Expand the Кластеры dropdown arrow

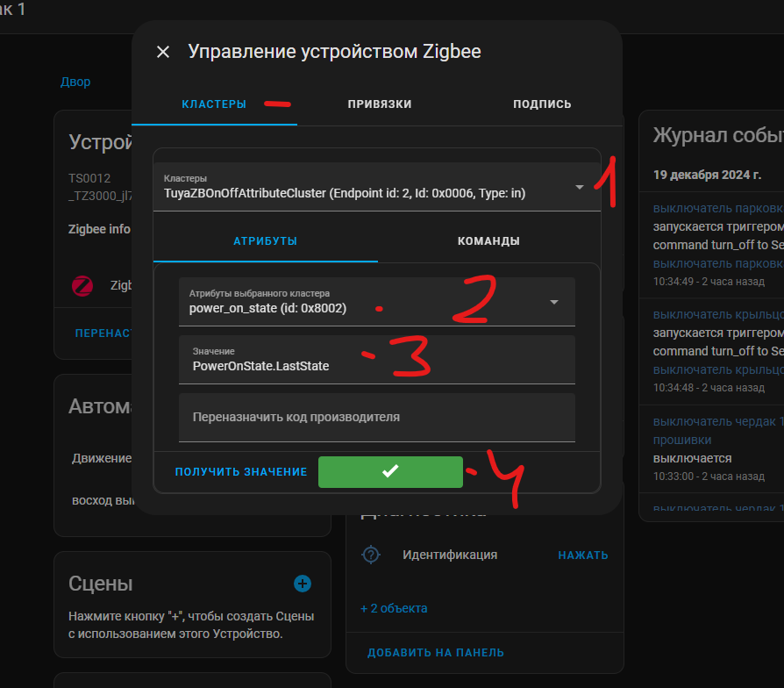tap(580, 187)
